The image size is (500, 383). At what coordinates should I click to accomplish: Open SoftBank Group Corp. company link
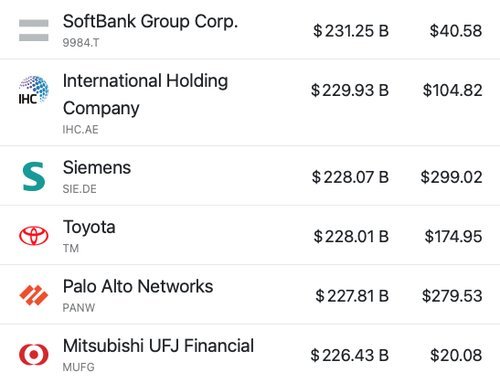pos(150,22)
